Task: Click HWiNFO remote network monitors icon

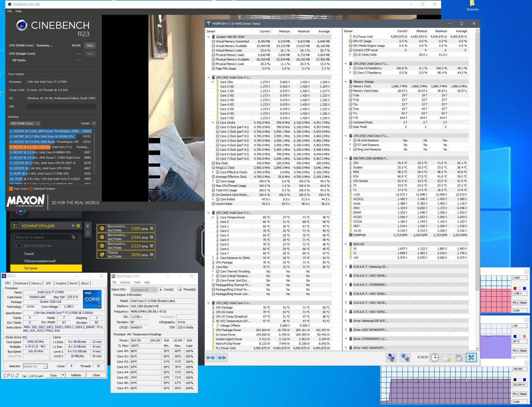Action: 405,358
